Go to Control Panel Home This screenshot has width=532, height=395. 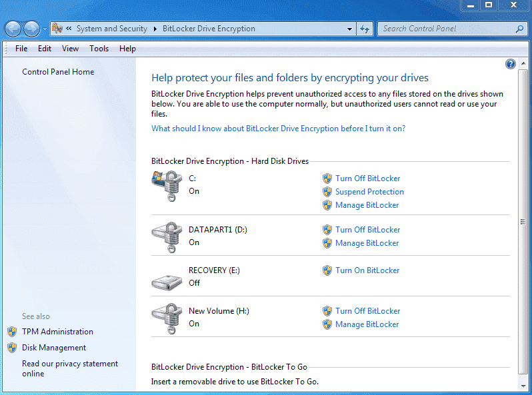tap(58, 72)
